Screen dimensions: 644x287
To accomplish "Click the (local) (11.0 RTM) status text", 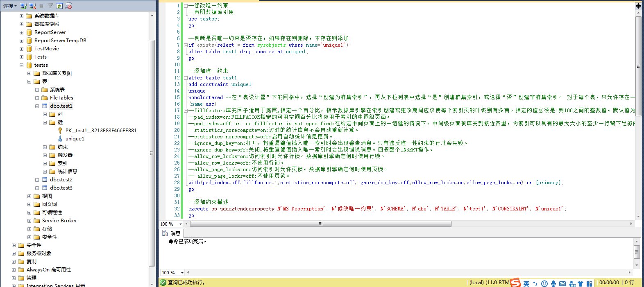I will 490,282.
